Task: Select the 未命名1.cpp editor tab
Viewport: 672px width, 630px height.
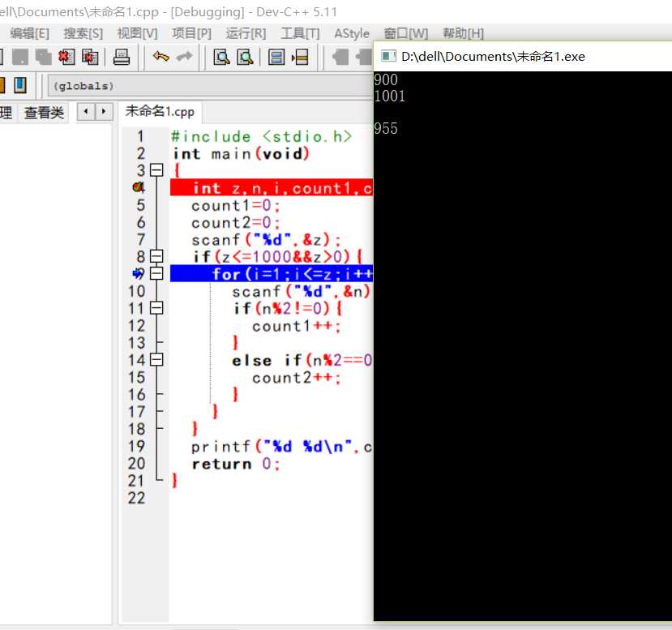Action: click(160, 111)
